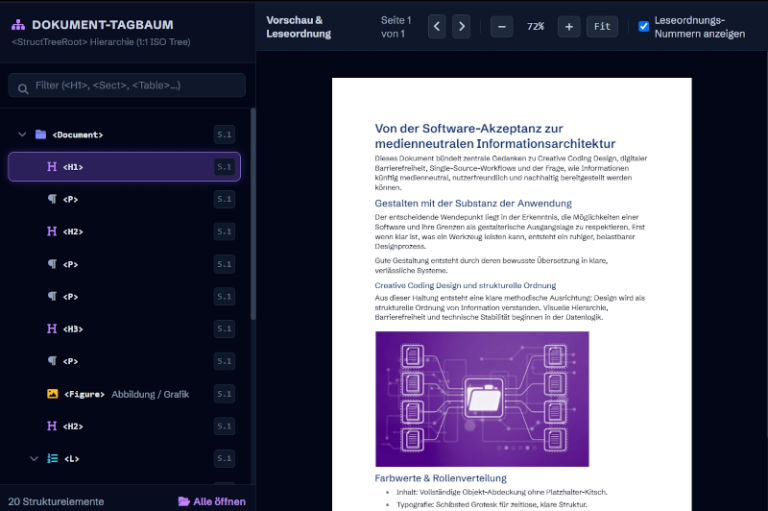Click the filter input field
768x511 pixels.
click(127, 85)
